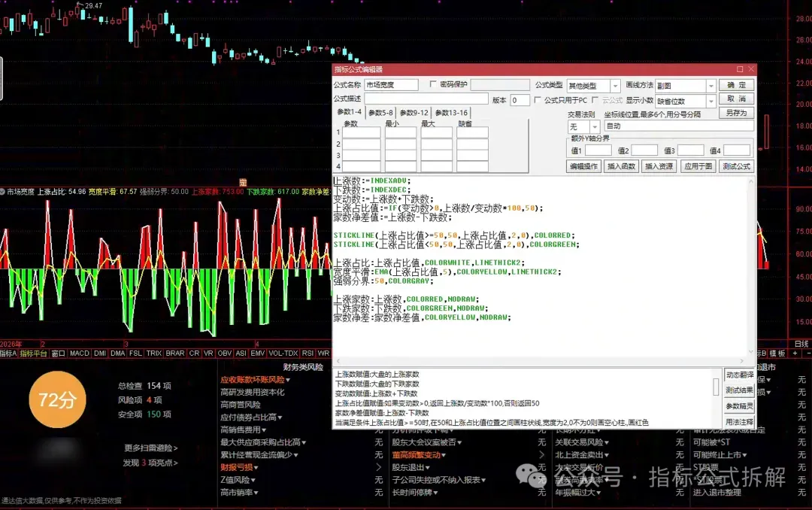The height and width of the screenshot is (510, 812).
Task: Tick the 密码保护 password protection checkbox
Action: (x=433, y=84)
